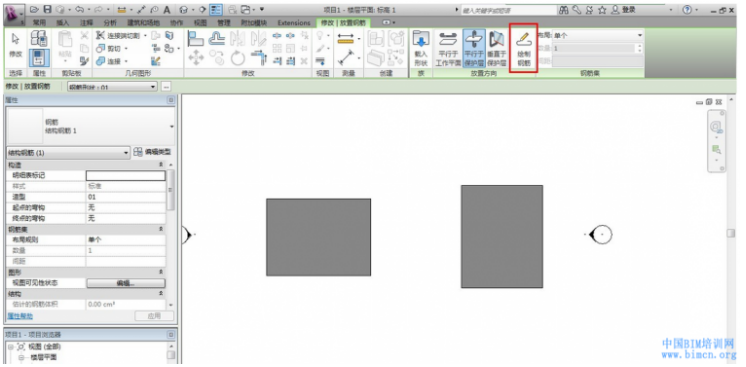Toggle the Properties palette icon
Screen dimensions: 746x367
click(39, 58)
